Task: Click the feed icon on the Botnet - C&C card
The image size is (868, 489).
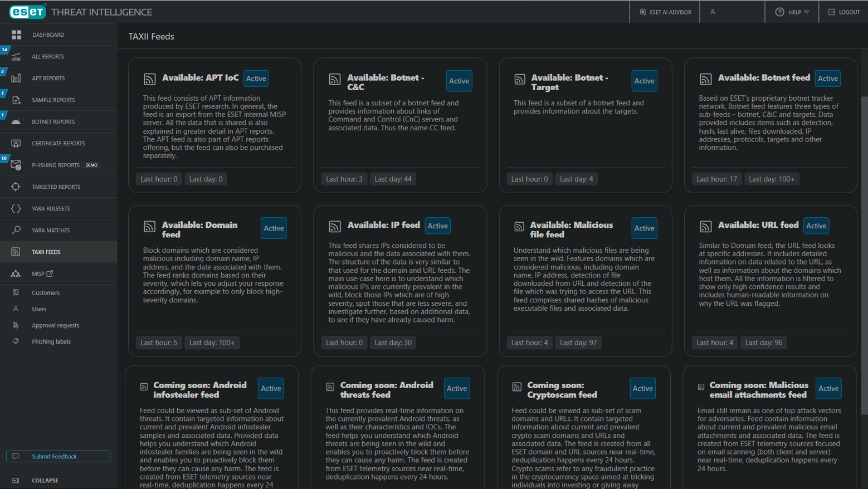Action: (334, 79)
